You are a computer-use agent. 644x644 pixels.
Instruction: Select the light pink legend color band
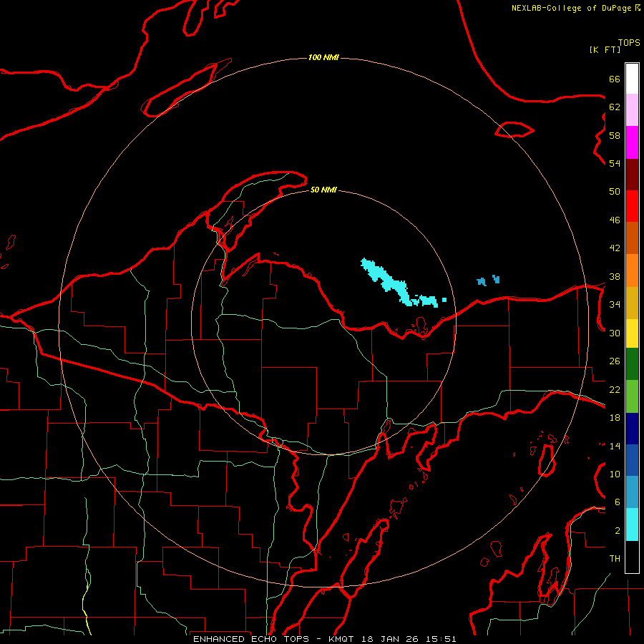click(x=632, y=110)
